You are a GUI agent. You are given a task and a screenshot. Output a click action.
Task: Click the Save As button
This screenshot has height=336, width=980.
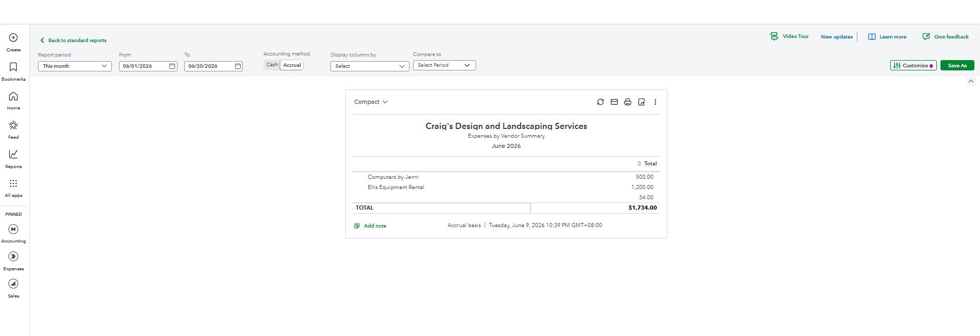[x=957, y=65]
